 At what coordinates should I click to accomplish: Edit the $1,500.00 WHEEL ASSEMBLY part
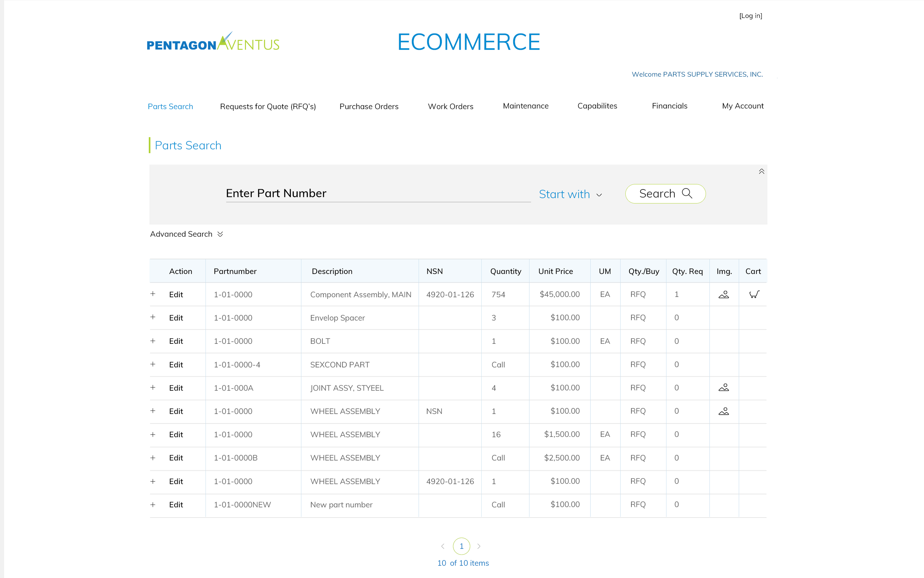click(176, 435)
